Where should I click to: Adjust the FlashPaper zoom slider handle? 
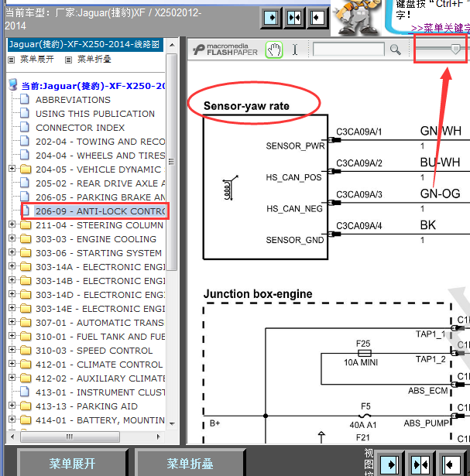click(x=455, y=49)
